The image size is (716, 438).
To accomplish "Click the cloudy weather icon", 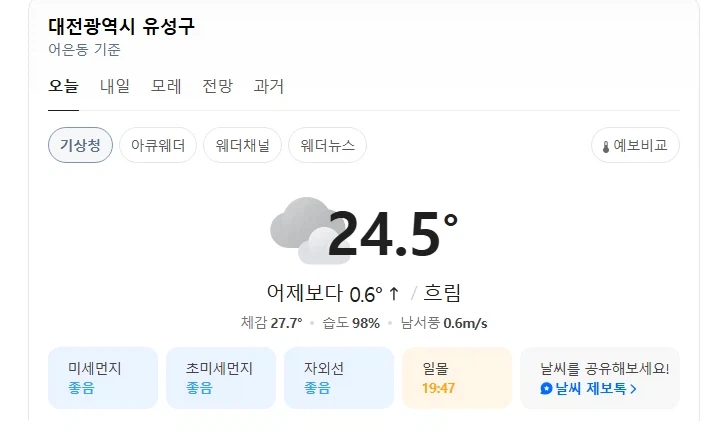I will coord(308,231).
